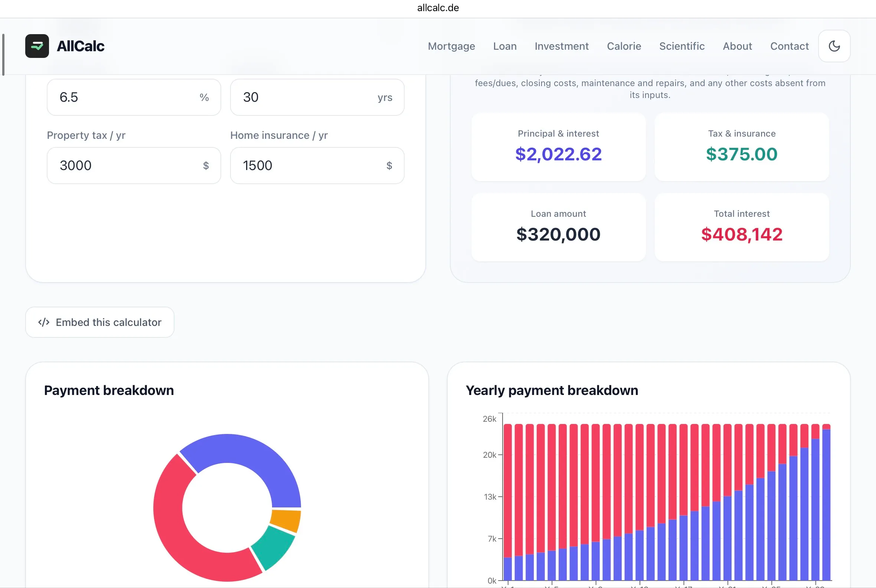Go to the Loan calculator
This screenshot has height=588, width=876.
pyautogui.click(x=505, y=46)
